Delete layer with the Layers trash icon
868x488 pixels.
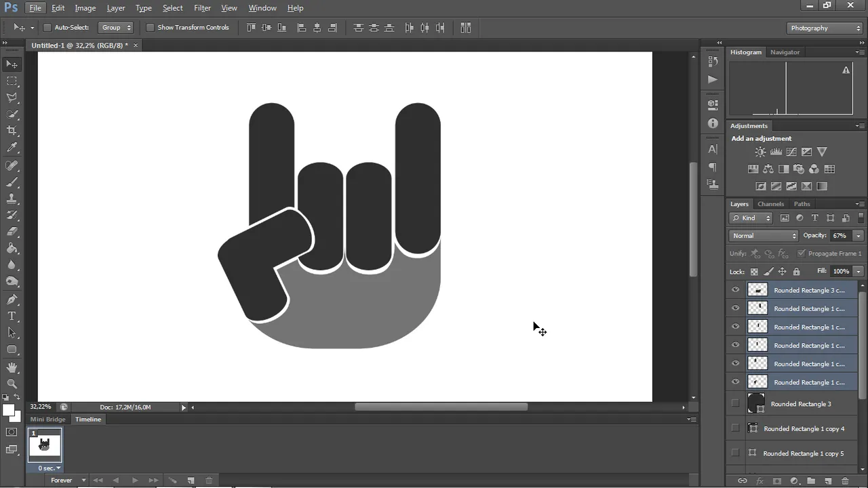point(845,481)
